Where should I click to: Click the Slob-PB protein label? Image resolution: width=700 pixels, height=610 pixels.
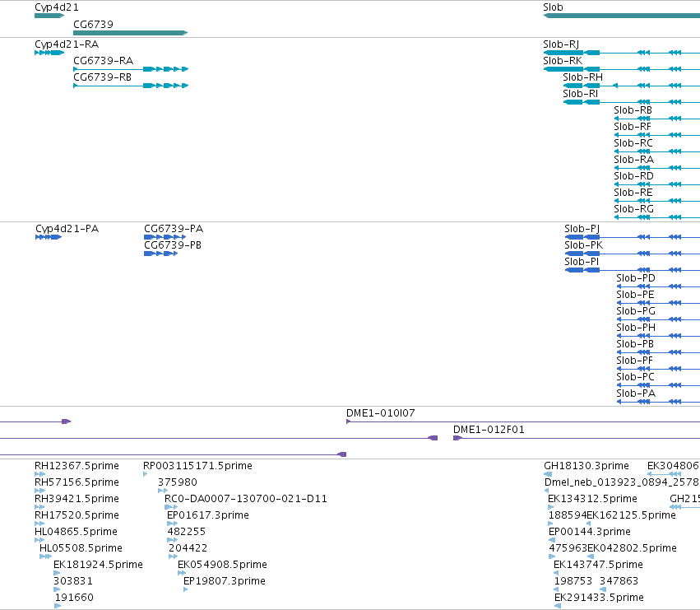[635, 344]
